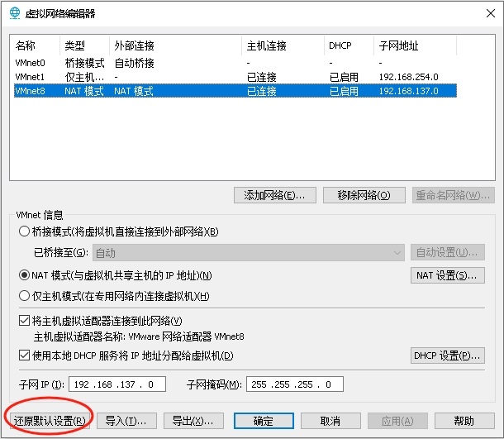The height and width of the screenshot is (439, 504).
Task: Click the 子网 IP address field
Action: [x=117, y=384]
